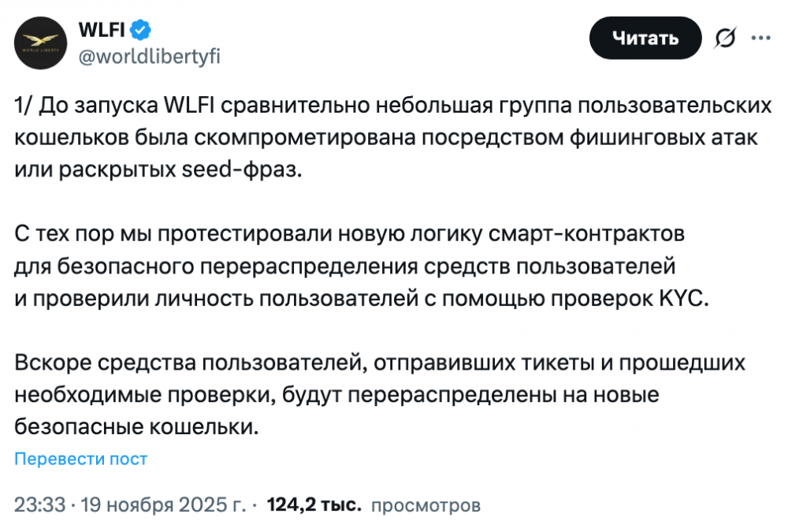Open the three-dot more options menu
The image size is (788, 532).
760,38
